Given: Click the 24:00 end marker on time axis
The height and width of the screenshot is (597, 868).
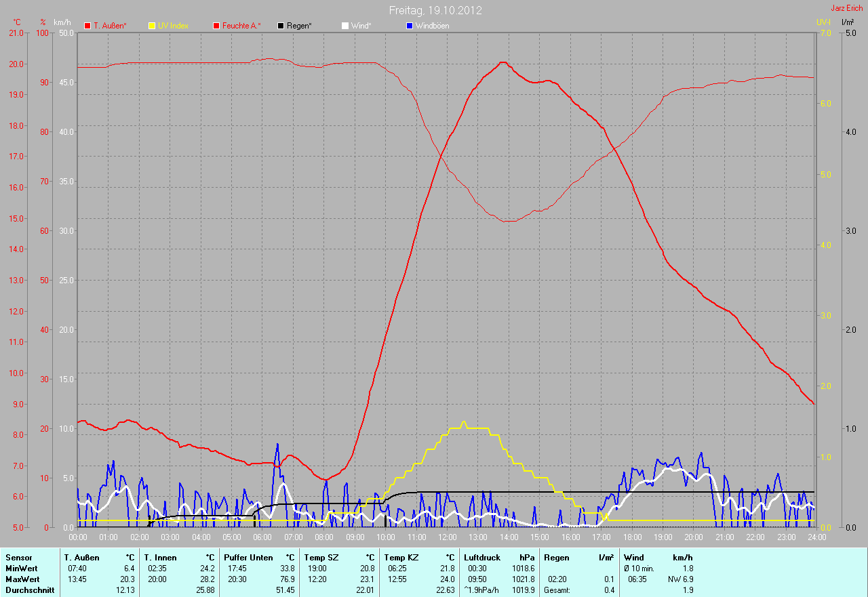Looking at the screenshot, I should [x=816, y=537].
